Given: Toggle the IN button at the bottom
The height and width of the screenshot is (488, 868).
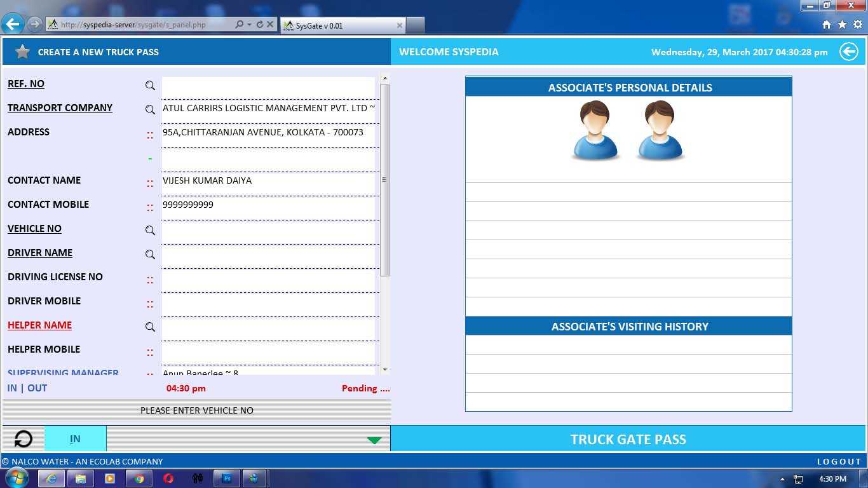Looking at the screenshot, I should pyautogui.click(x=75, y=439).
